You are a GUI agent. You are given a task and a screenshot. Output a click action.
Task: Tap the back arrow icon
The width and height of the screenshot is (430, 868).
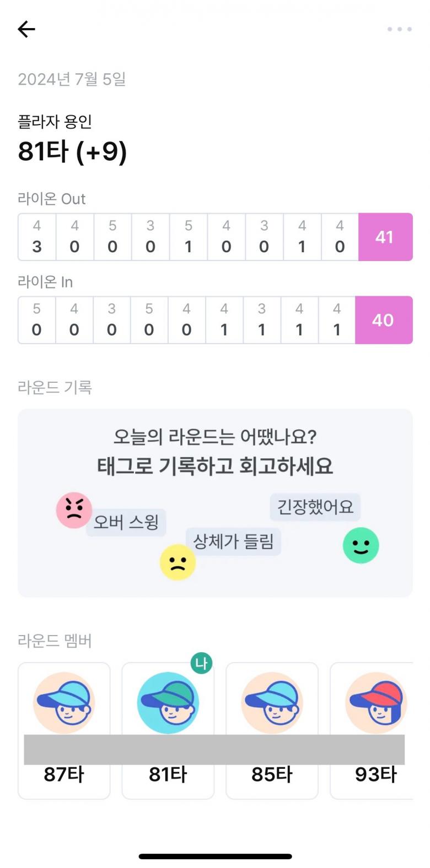[x=26, y=29]
